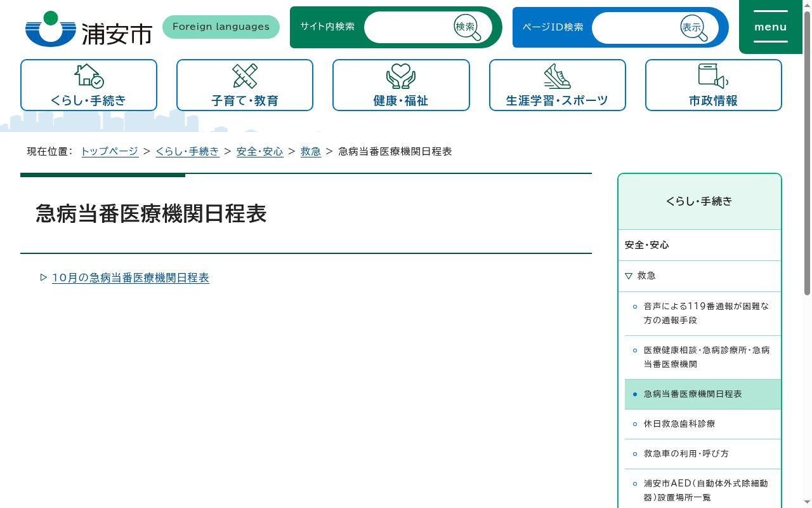Click the book and speaker icon for 市政情報

(x=713, y=76)
